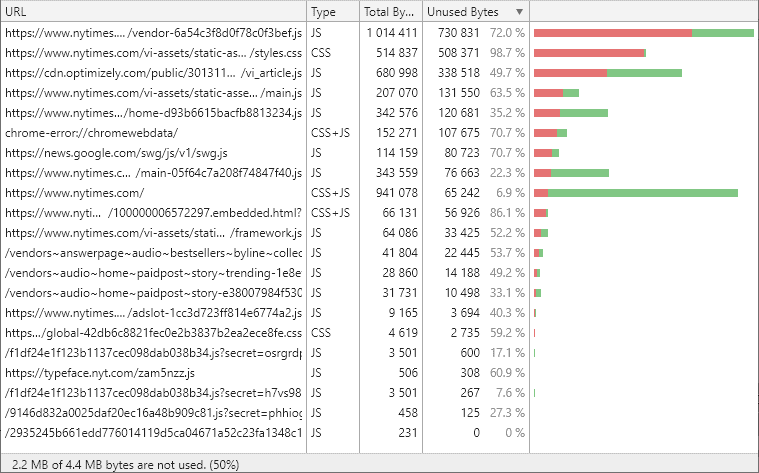Screen dimensions: 759x473
Task: Select the framework.js row
Action: point(153,233)
